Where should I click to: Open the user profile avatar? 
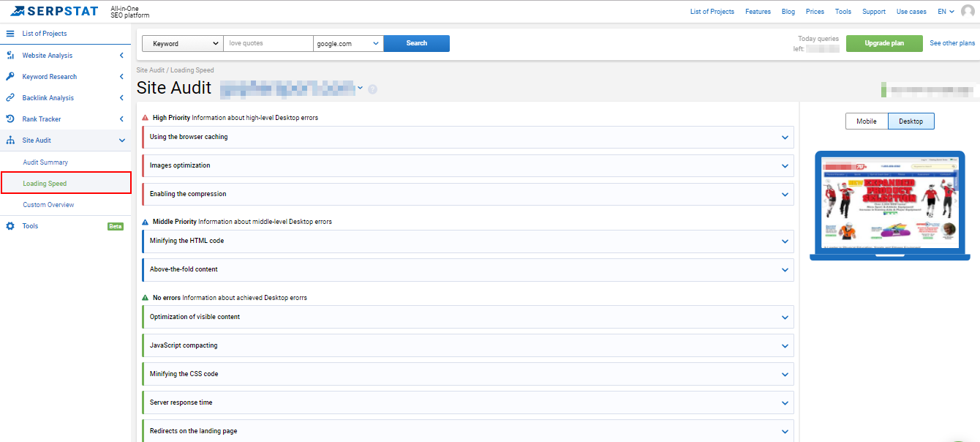click(968, 11)
